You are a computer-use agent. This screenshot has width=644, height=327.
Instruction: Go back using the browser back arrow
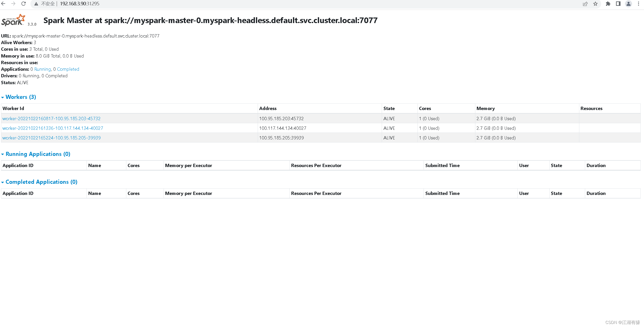[3, 4]
